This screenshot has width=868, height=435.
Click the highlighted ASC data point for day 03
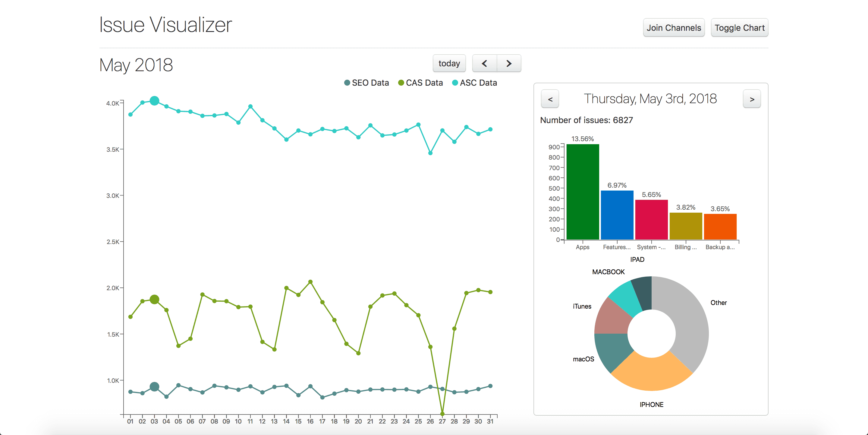click(x=154, y=100)
